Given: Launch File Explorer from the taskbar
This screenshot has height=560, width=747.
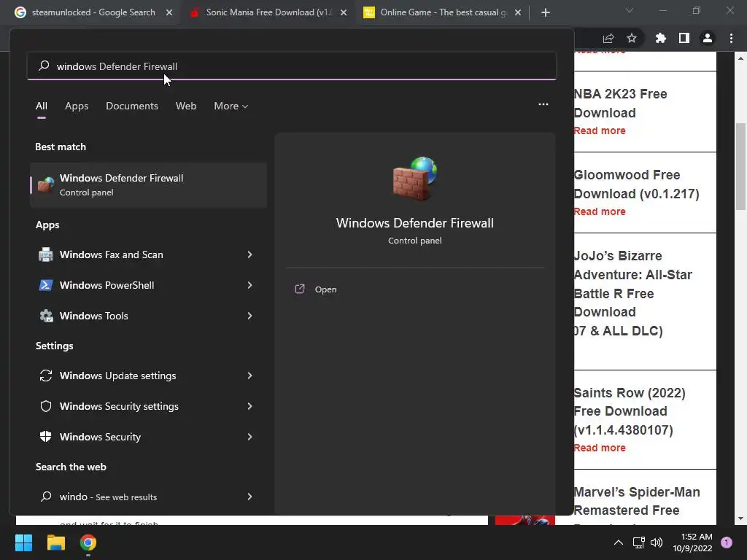Looking at the screenshot, I should [55, 542].
